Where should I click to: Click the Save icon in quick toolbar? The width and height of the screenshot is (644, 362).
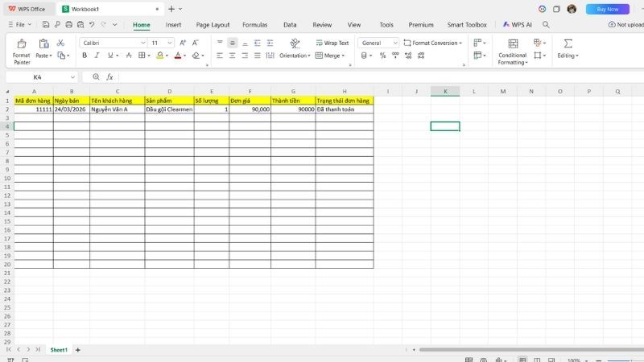click(x=46, y=25)
